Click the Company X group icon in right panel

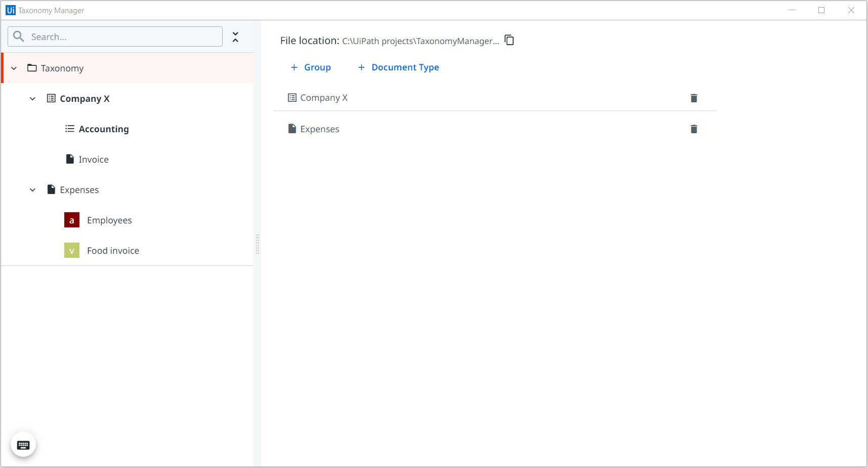292,98
